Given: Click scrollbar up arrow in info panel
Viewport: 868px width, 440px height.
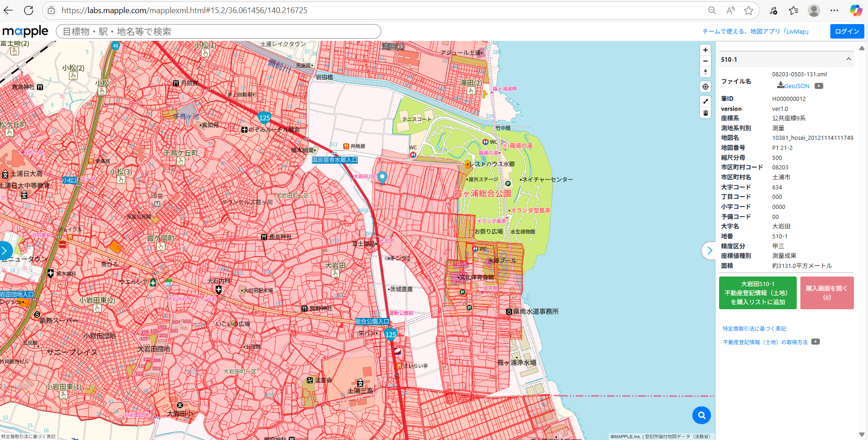Looking at the screenshot, I should coord(862,48).
